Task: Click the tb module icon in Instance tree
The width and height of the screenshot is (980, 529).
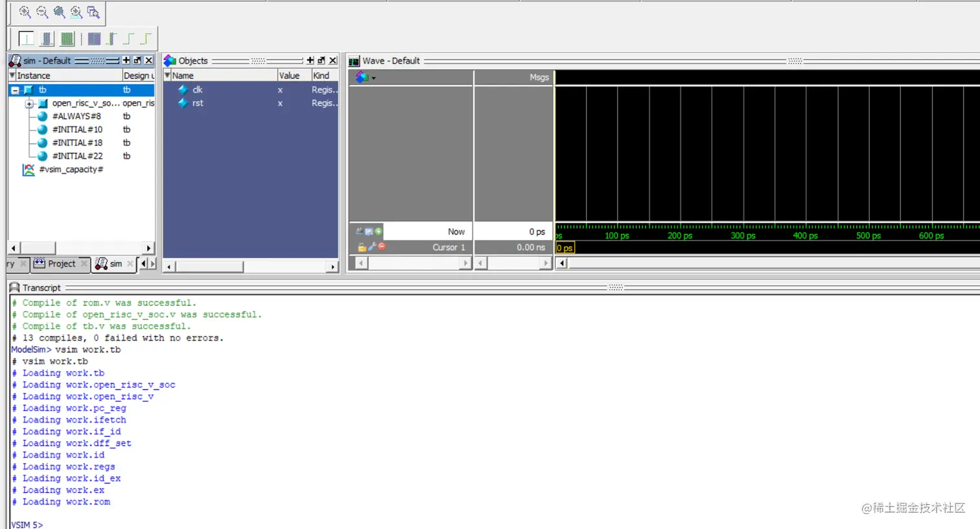Action: tap(28, 90)
